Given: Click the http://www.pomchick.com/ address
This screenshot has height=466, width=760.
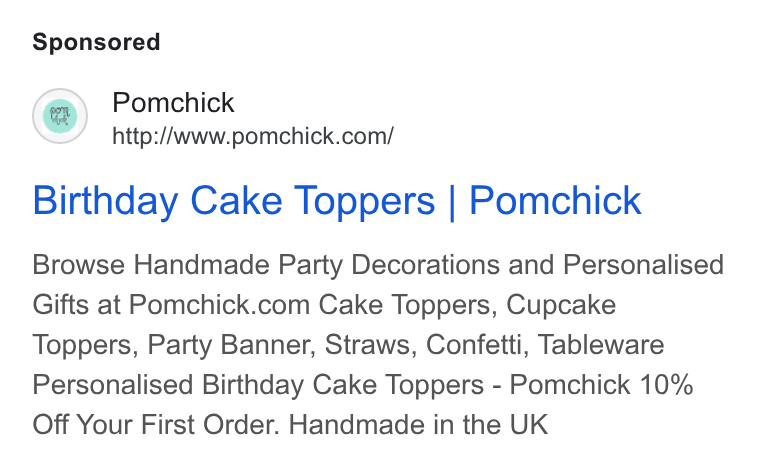Looking at the screenshot, I should 253,136.
